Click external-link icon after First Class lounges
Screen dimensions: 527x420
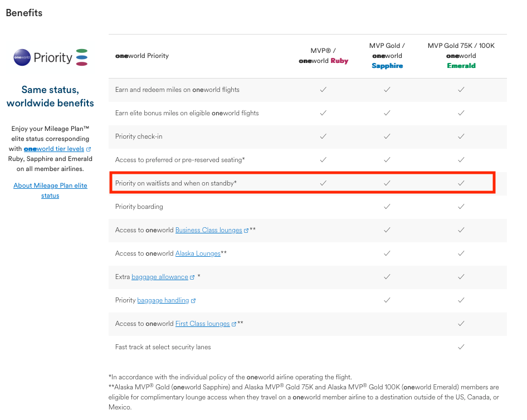click(x=234, y=324)
